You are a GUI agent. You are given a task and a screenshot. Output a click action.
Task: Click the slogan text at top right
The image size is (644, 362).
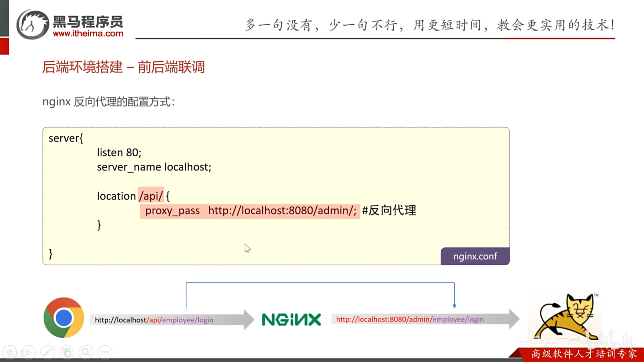pos(430,25)
